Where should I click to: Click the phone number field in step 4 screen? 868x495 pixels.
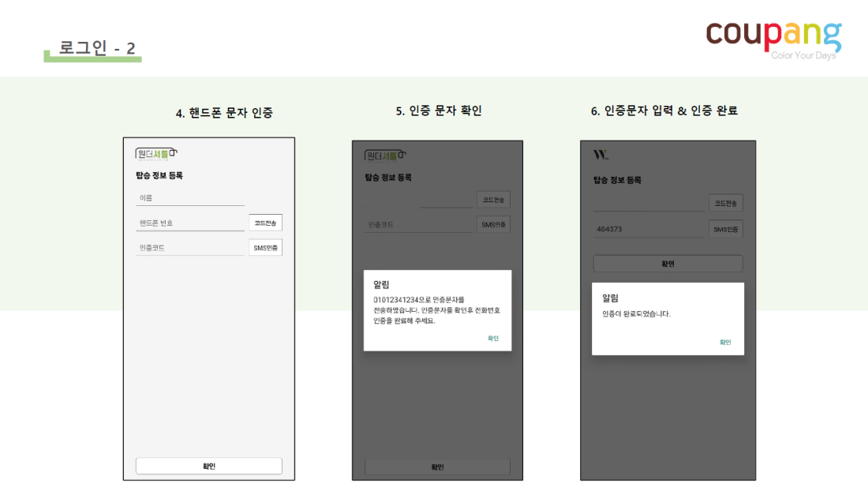[x=190, y=223]
